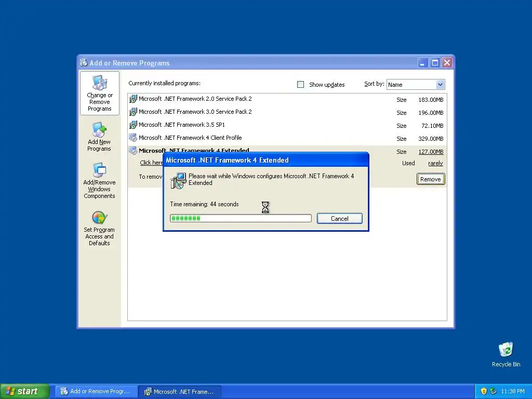The width and height of the screenshot is (532, 399).
Task: Switch to Add or Remove Programs taskbar button
Action: pyautogui.click(x=96, y=392)
